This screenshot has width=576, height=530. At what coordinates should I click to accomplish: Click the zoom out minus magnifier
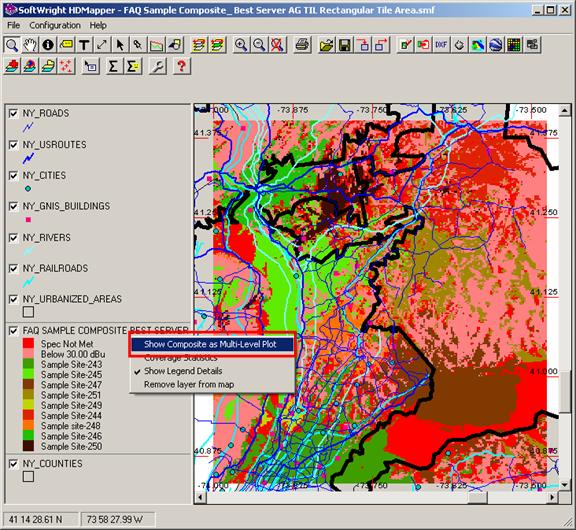click(x=259, y=45)
